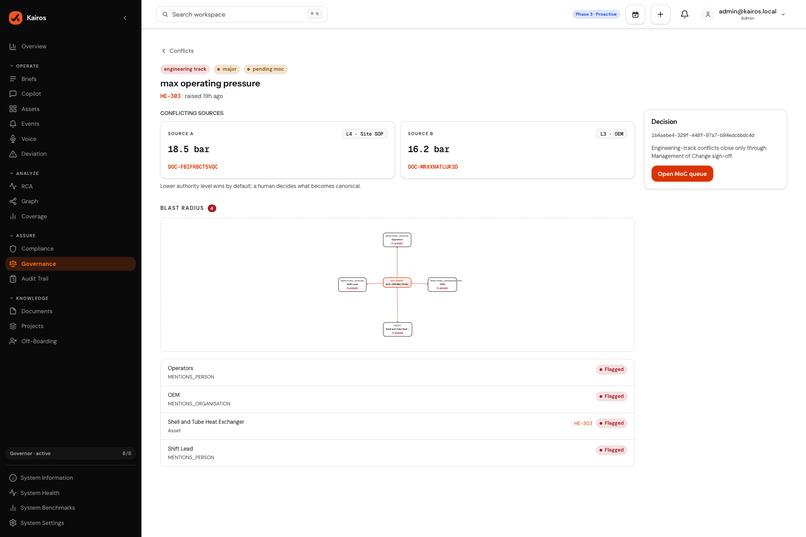Click the Audit Trail clipboard icon
This screenshot has height=537, width=806.
pyautogui.click(x=13, y=279)
